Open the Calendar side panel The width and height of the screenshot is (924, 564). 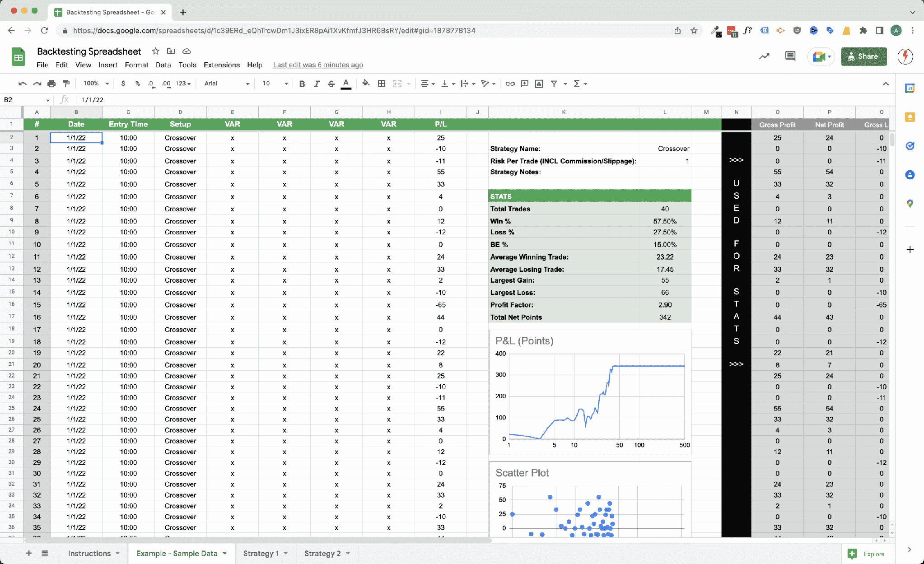(910, 89)
